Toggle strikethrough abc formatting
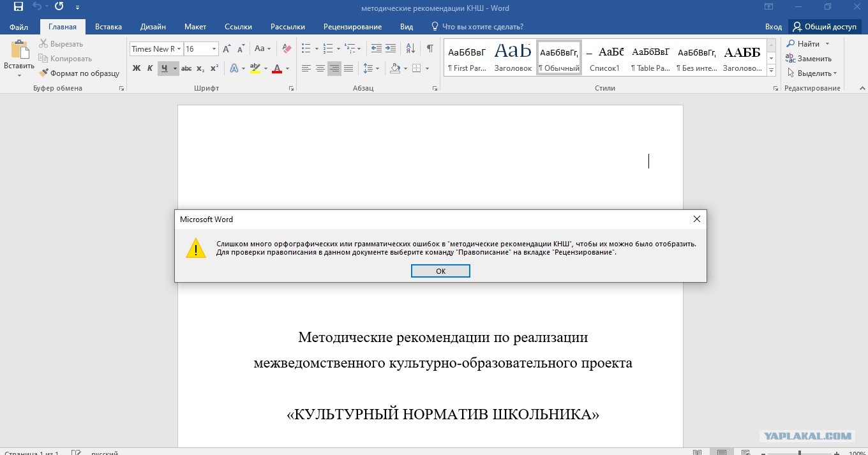 coord(186,68)
